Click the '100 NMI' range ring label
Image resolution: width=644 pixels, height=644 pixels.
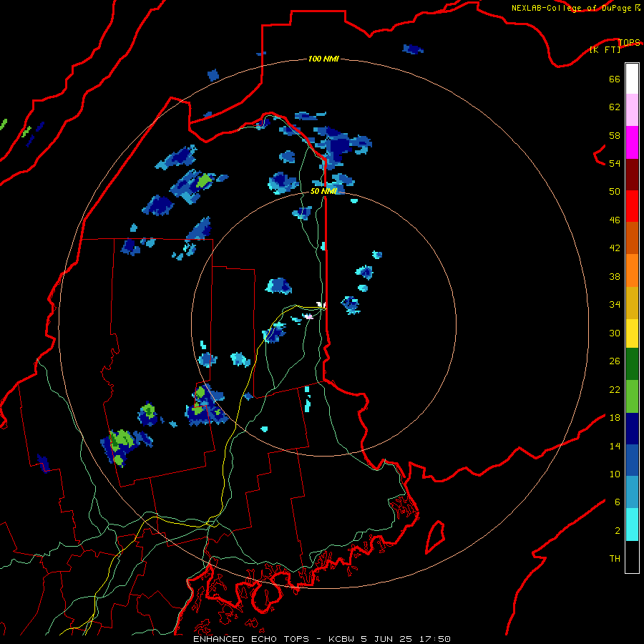coord(323,59)
